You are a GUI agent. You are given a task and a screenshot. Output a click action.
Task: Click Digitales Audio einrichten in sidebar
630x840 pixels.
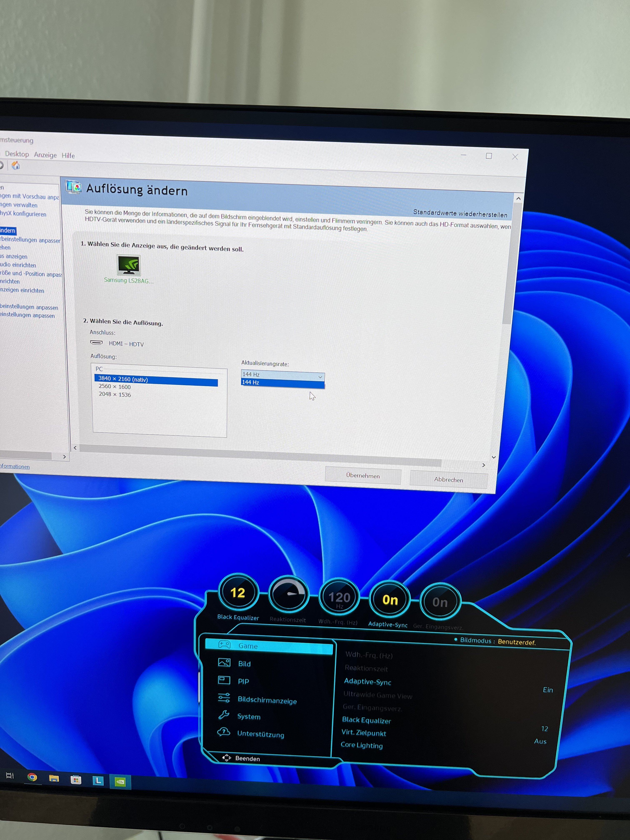[x=18, y=265]
